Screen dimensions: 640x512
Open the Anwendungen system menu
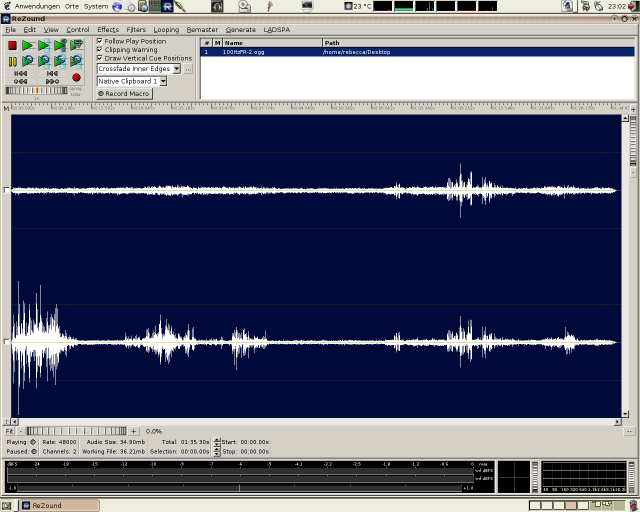pos(37,6)
